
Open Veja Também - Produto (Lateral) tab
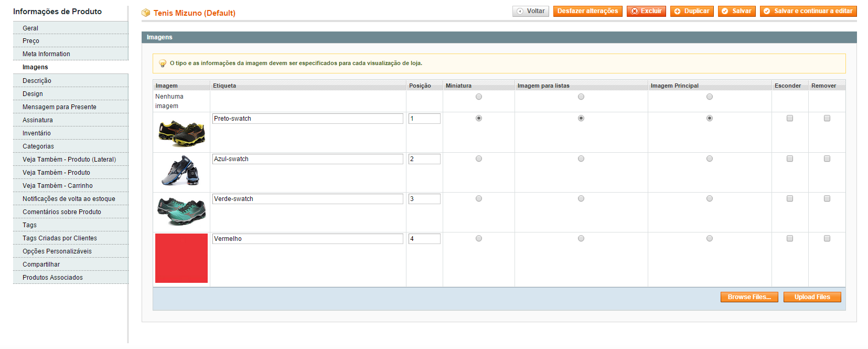point(70,160)
